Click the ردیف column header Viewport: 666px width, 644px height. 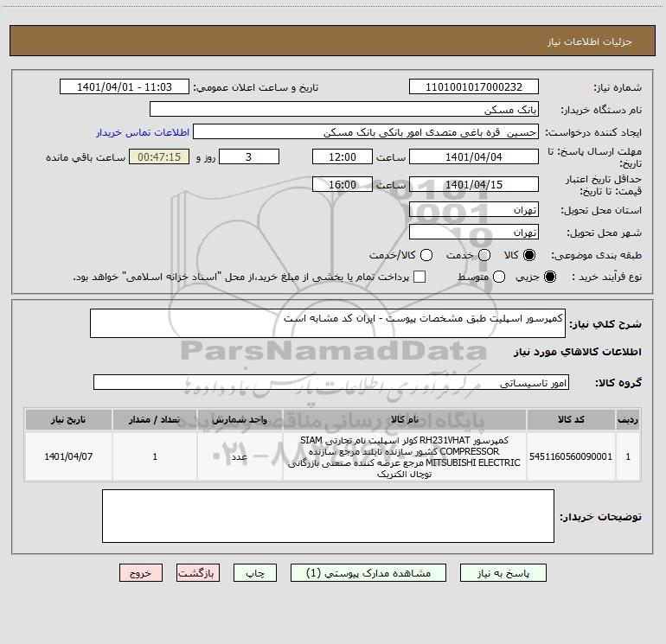coord(628,419)
